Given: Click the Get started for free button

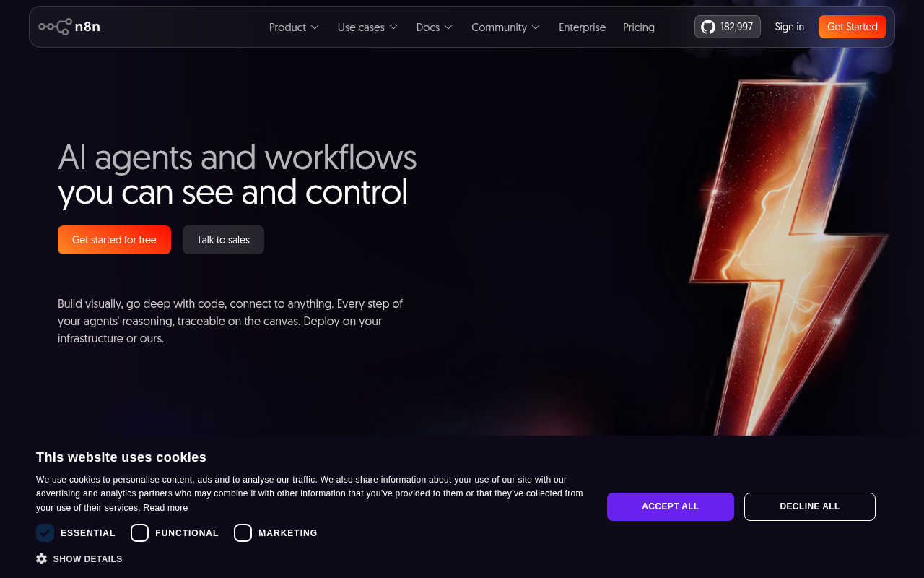Looking at the screenshot, I should click(114, 239).
